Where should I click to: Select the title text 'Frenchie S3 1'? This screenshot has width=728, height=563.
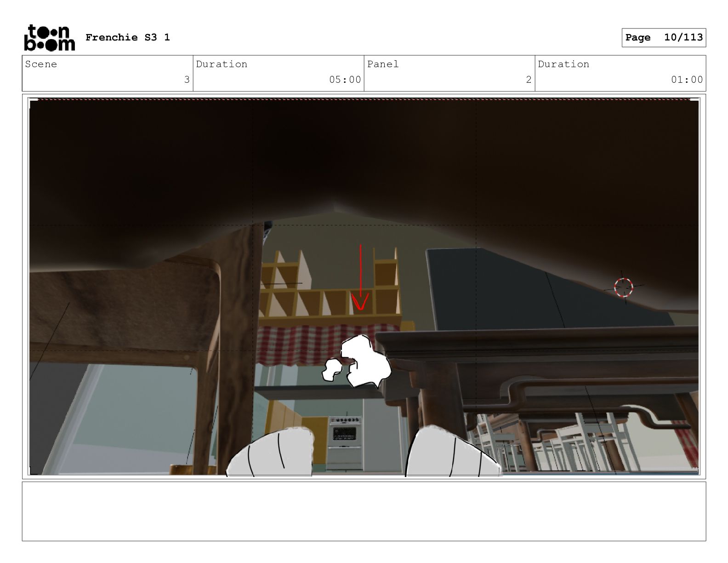128,37
